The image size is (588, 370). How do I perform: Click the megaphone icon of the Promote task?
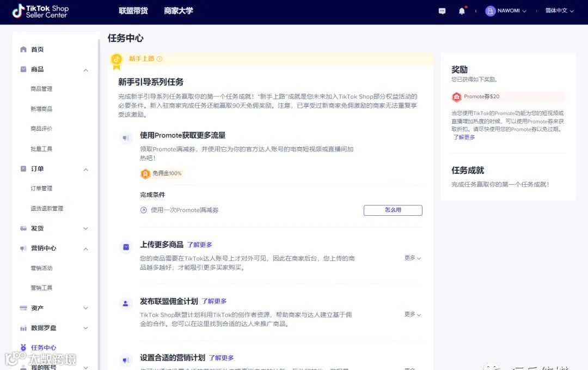126,138
